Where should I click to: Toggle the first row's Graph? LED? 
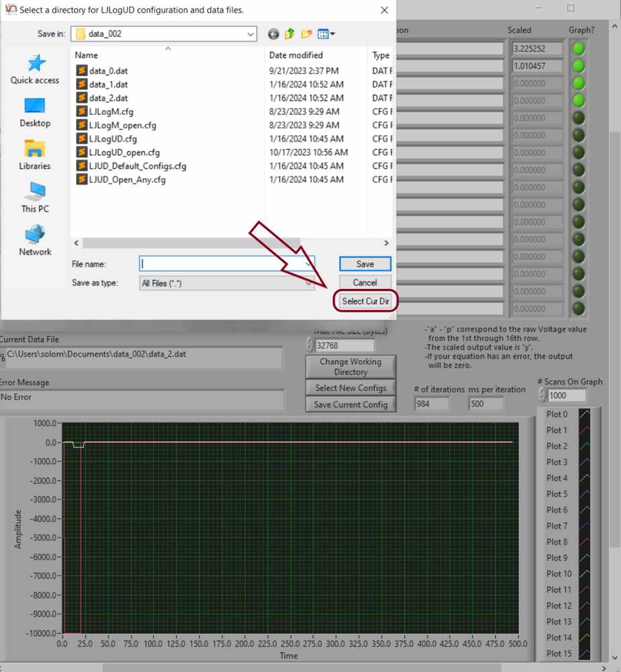tap(578, 49)
